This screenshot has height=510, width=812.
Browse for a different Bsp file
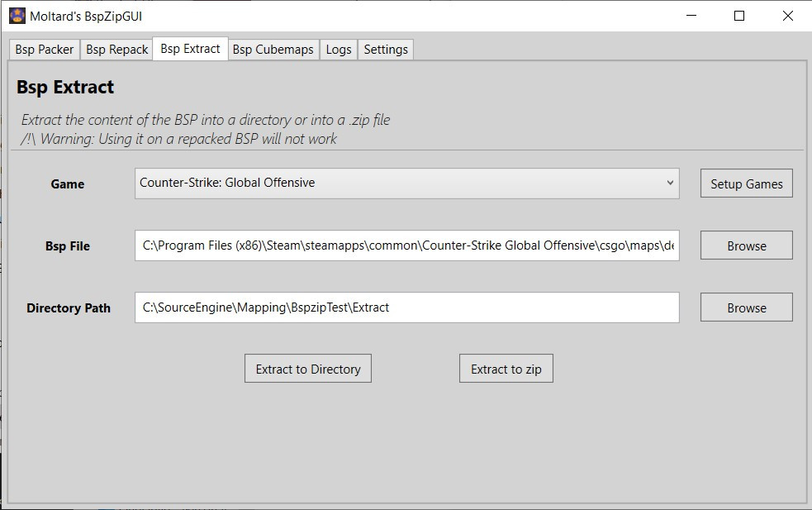745,245
